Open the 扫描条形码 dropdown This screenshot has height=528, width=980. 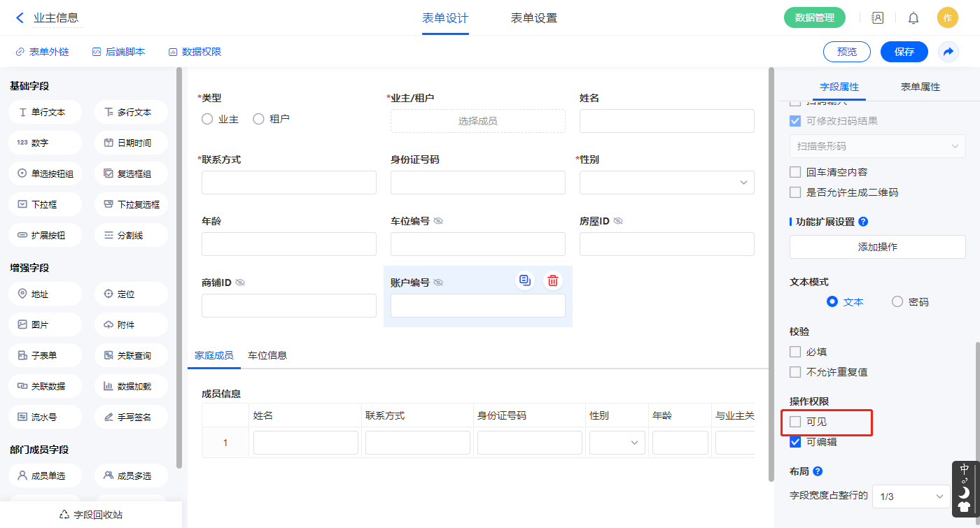coord(877,146)
